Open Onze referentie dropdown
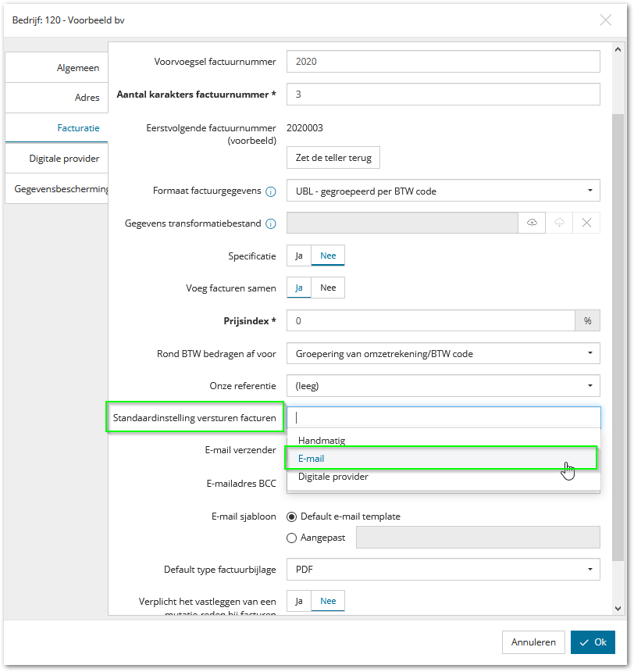 point(443,386)
